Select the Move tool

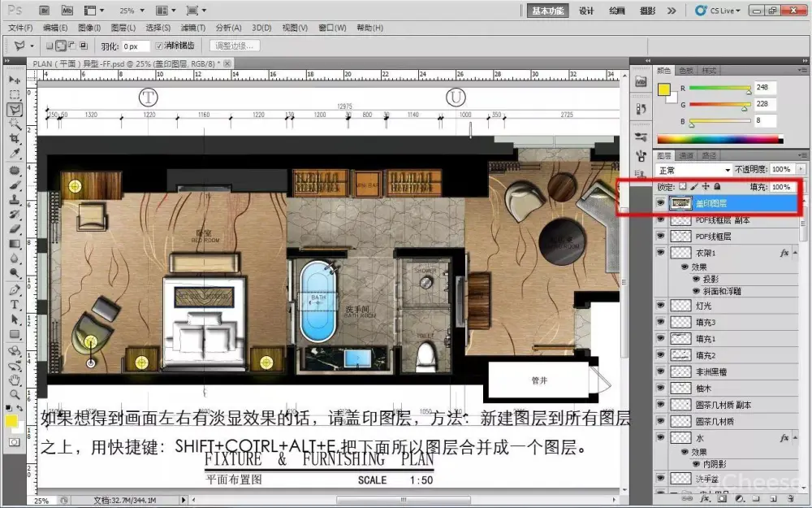click(x=15, y=80)
